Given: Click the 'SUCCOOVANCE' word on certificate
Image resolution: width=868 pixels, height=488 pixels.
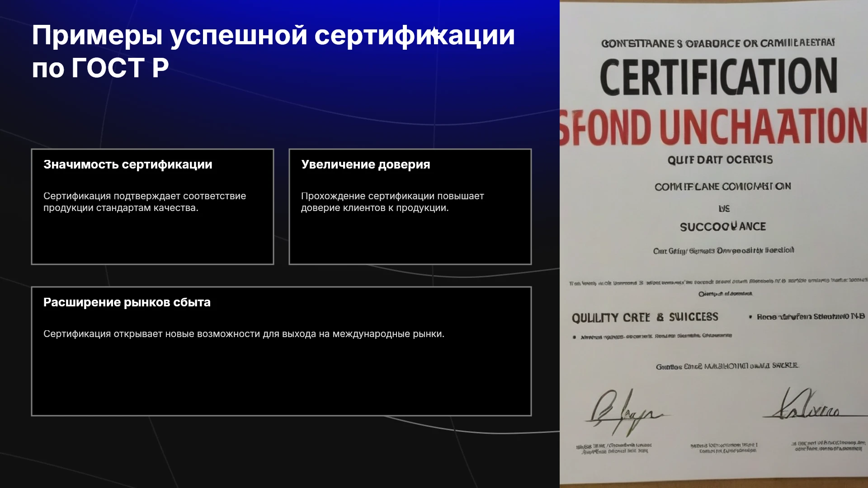Looking at the screenshot, I should pos(723,226).
